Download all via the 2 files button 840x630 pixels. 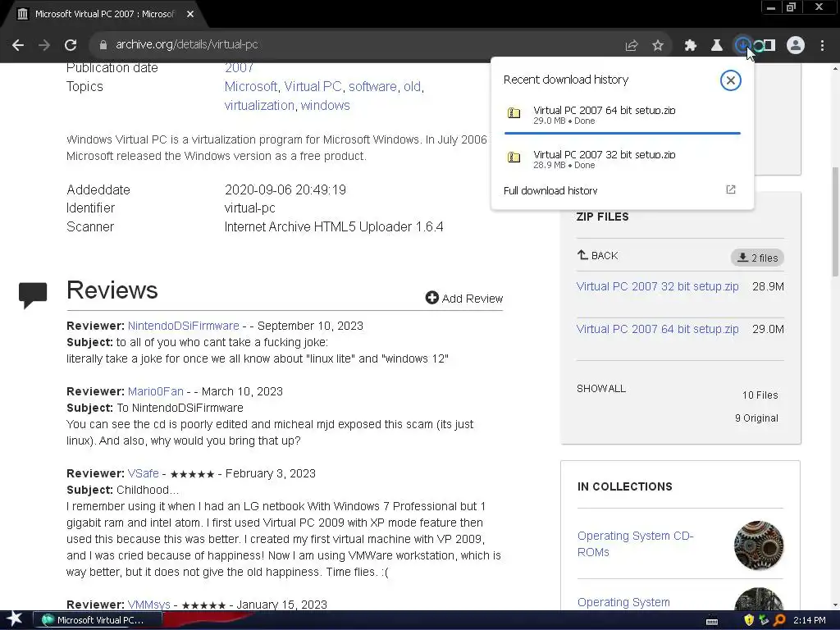point(757,258)
